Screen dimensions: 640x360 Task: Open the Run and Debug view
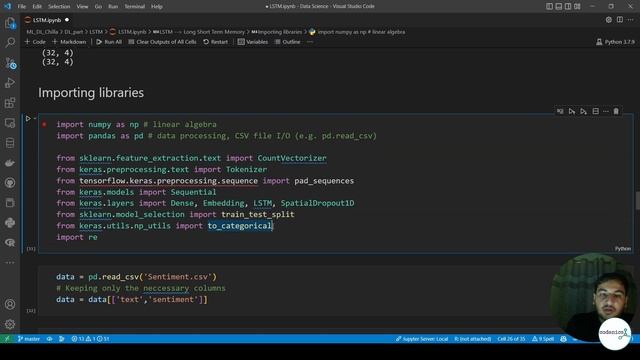coord(10,82)
